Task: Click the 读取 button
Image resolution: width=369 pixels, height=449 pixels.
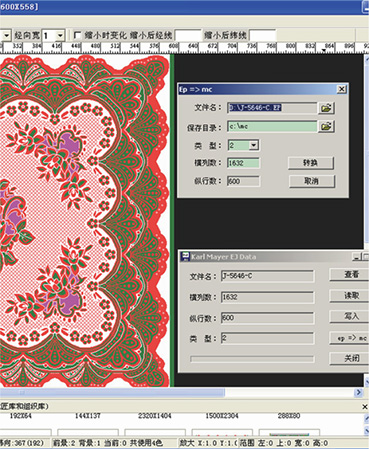Action: (350, 295)
